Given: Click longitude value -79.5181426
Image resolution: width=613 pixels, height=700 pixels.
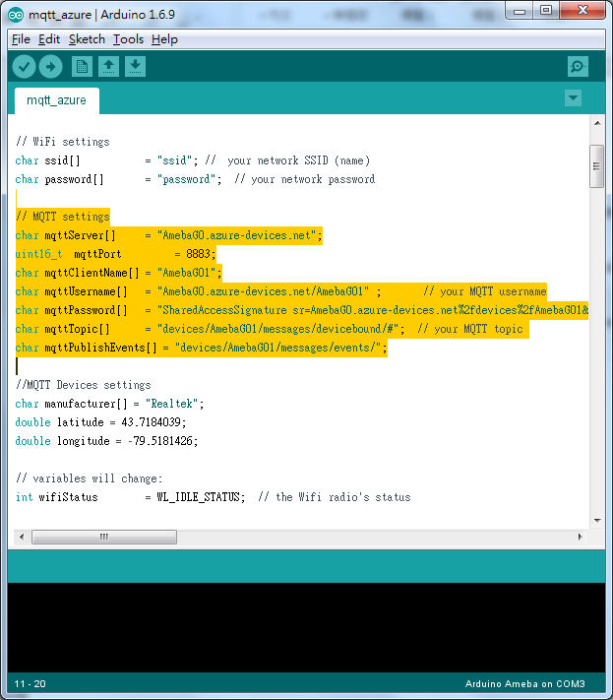Looking at the screenshot, I should [159, 441].
